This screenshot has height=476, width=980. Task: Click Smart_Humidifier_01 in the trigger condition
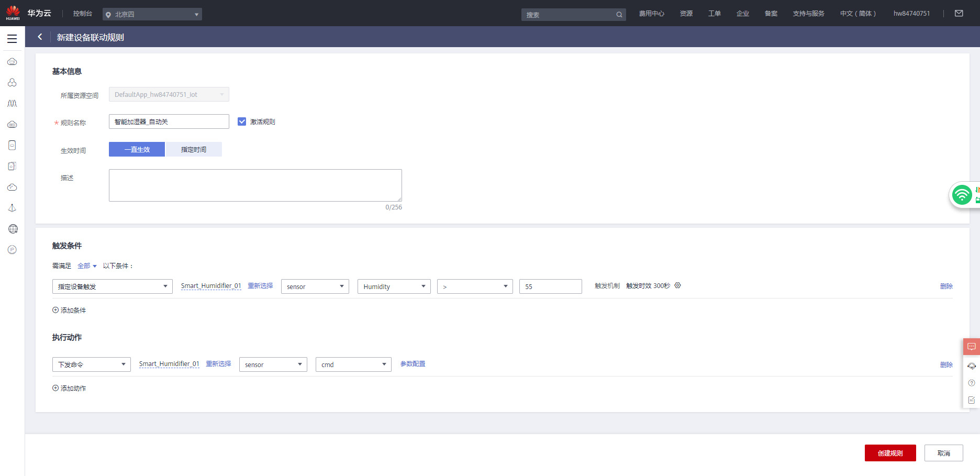[x=211, y=286]
